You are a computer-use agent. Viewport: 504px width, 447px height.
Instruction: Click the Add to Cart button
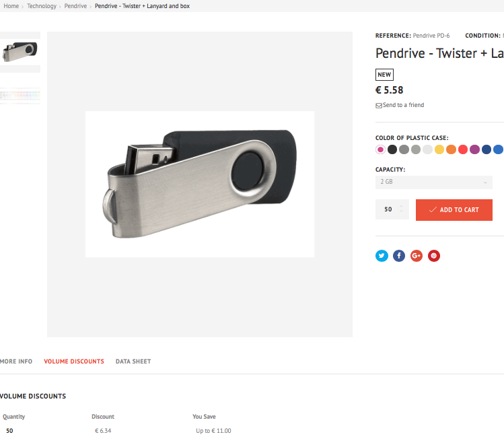click(454, 209)
